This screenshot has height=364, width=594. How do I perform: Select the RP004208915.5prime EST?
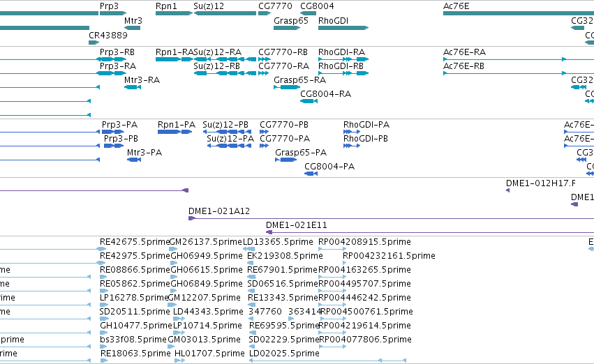(x=332, y=249)
